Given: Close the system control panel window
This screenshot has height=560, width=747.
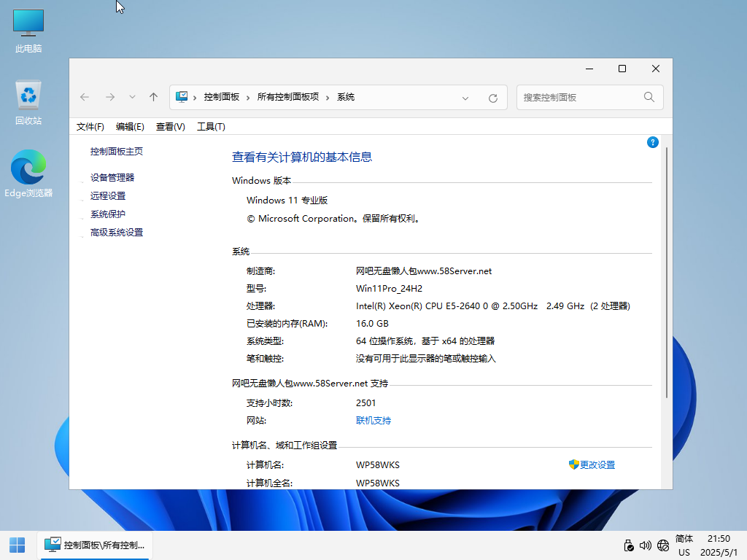Looking at the screenshot, I should point(656,69).
